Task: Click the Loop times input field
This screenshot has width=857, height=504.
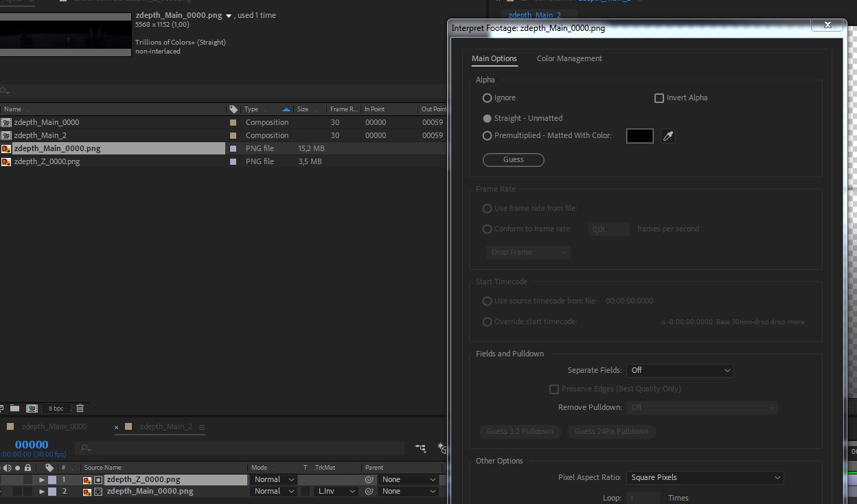Action: click(644, 499)
